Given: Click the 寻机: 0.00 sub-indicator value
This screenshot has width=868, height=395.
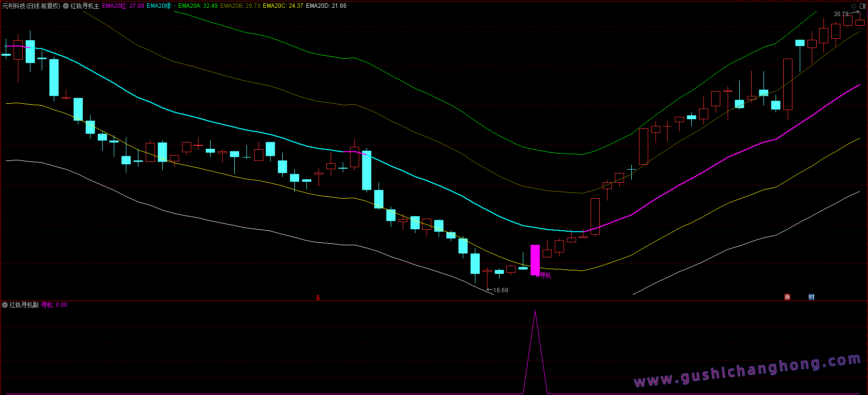Looking at the screenshot, I should (x=54, y=305).
